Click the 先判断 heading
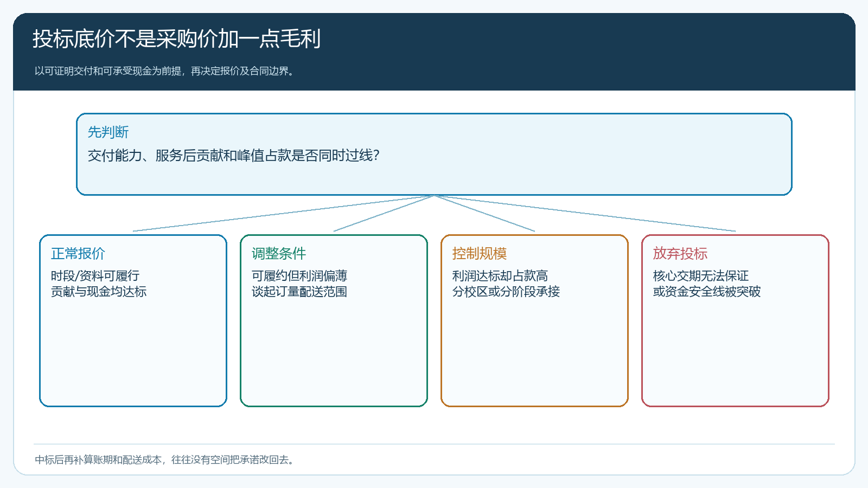This screenshot has height=488, width=868. [108, 132]
